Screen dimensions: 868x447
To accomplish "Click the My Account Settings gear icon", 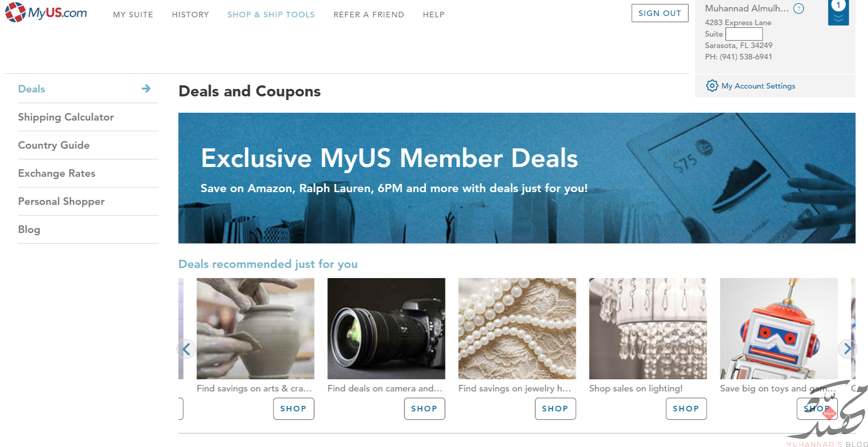I will [x=712, y=86].
